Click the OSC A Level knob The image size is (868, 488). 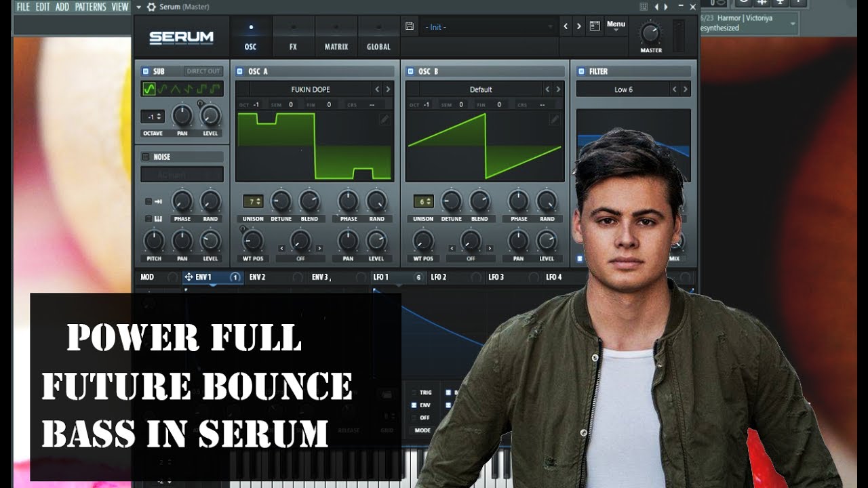coord(376,240)
